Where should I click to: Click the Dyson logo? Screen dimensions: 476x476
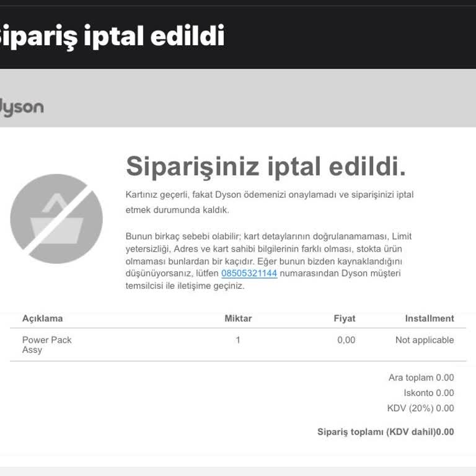(22, 108)
